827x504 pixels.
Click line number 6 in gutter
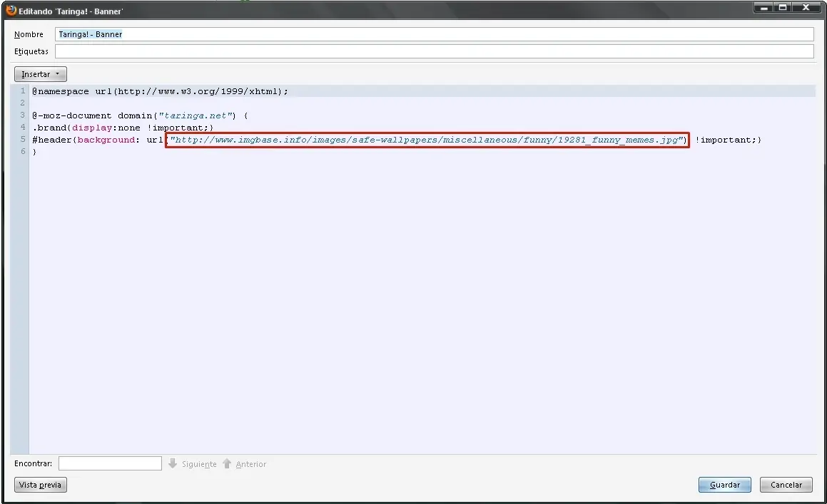(x=23, y=151)
